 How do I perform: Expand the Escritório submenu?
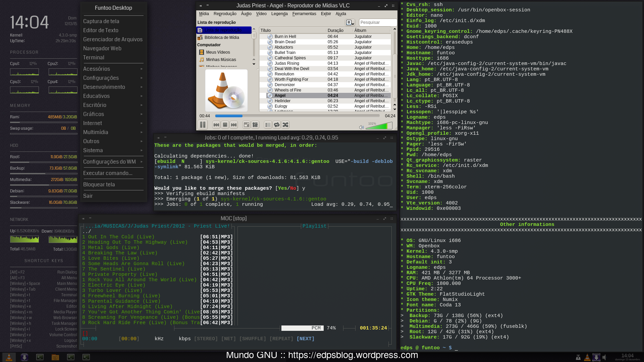pyautogui.click(x=113, y=105)
